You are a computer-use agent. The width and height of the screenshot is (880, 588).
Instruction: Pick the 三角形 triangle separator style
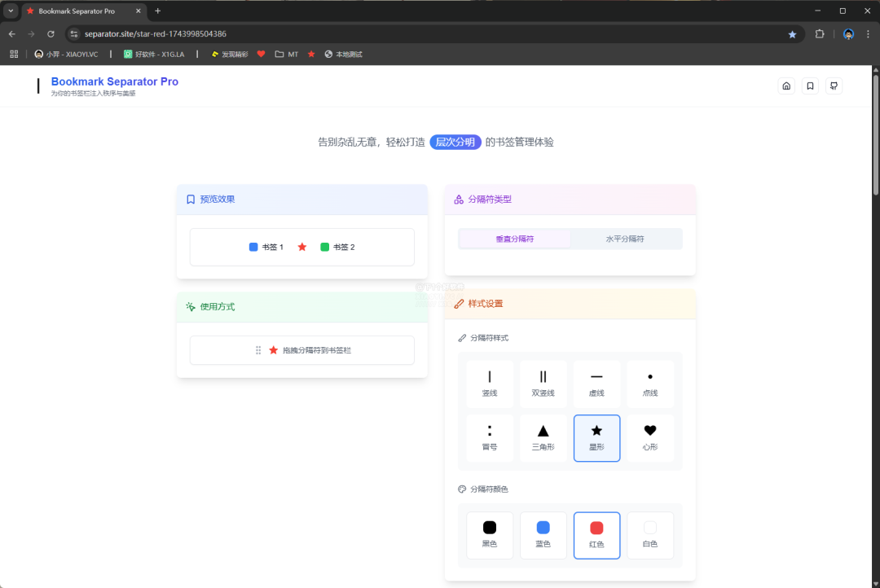[543, 438]
